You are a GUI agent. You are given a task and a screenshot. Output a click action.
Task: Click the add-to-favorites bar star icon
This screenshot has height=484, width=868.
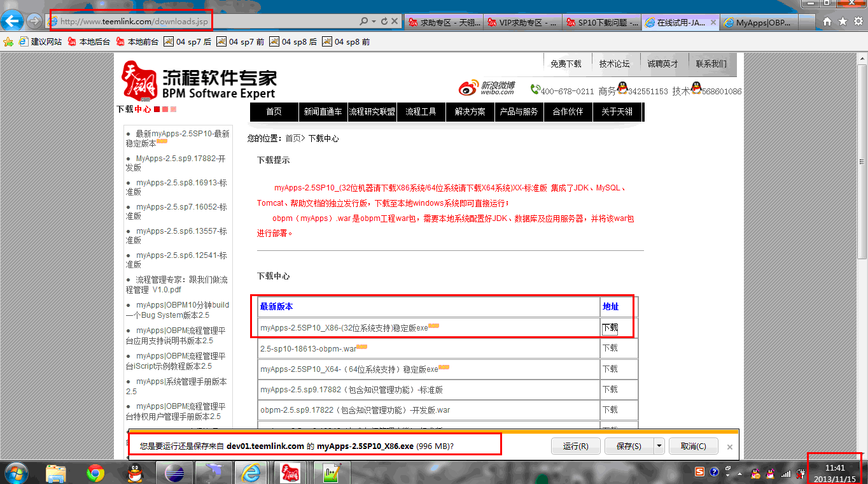tap(8, 42)
